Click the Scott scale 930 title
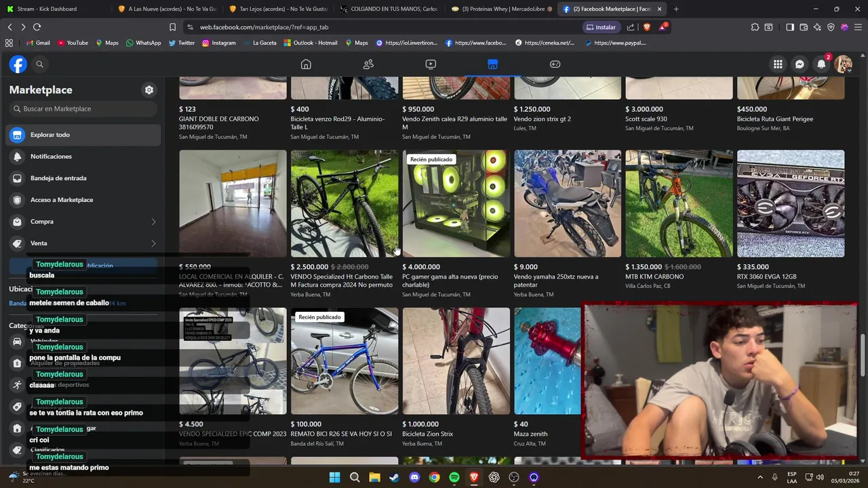This screenshot has height=488, width=868. pos(646,119)
